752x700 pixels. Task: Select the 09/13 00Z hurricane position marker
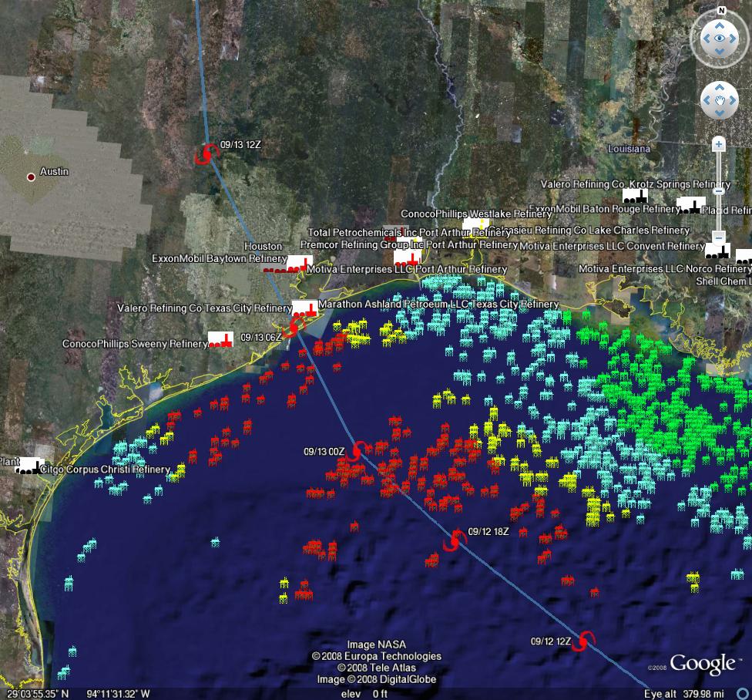[x=356, y=451]
